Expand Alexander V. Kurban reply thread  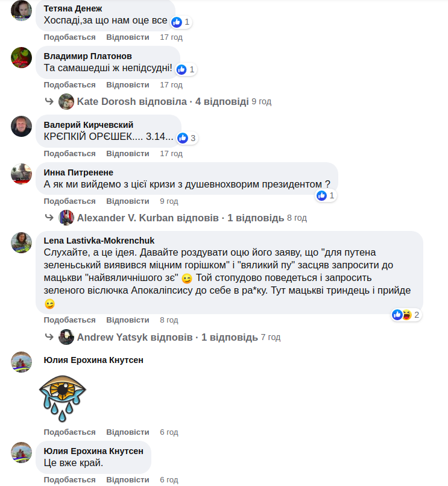point(180,218)
